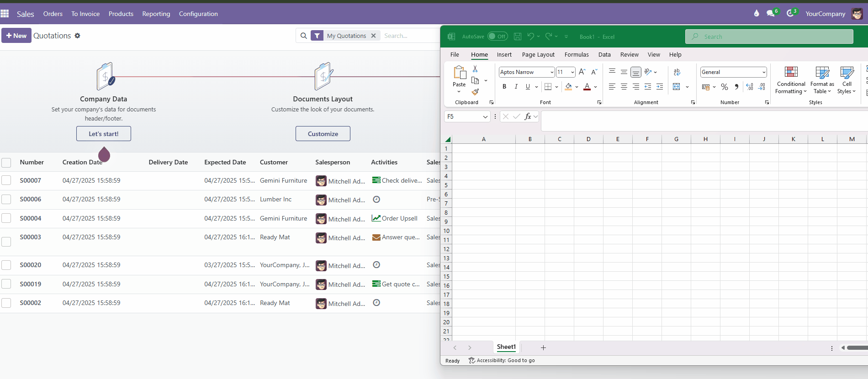Click Align Right in Excel

(636, 86)
